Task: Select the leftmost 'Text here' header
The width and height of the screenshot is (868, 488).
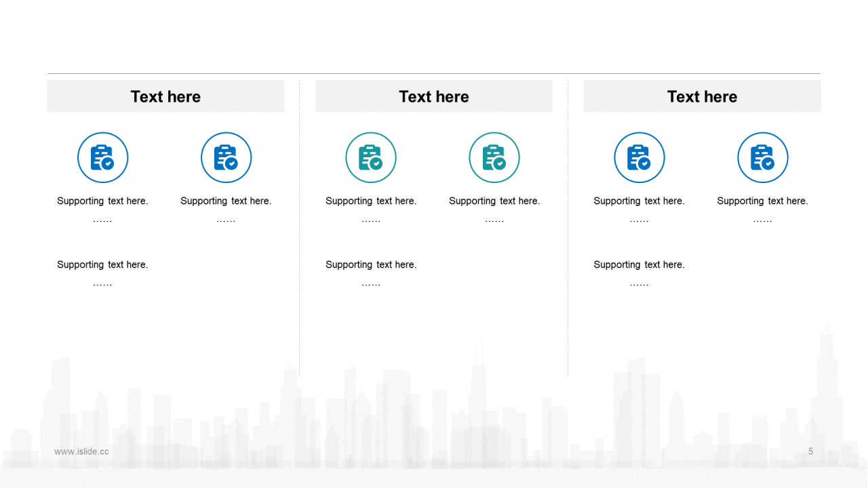Action: (165, 96)
